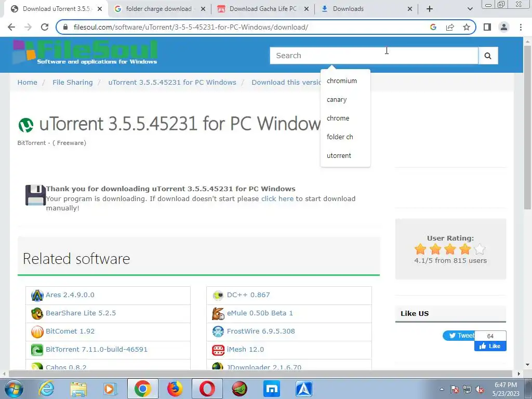This screenshot has width=532, height=399.
Task: Click the Ares icon
Action: click(x=37, y=295)
